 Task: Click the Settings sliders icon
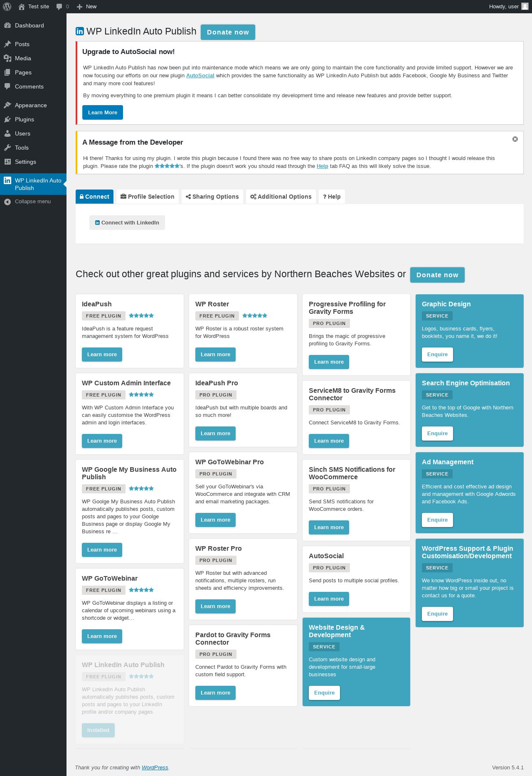[7, 162]
